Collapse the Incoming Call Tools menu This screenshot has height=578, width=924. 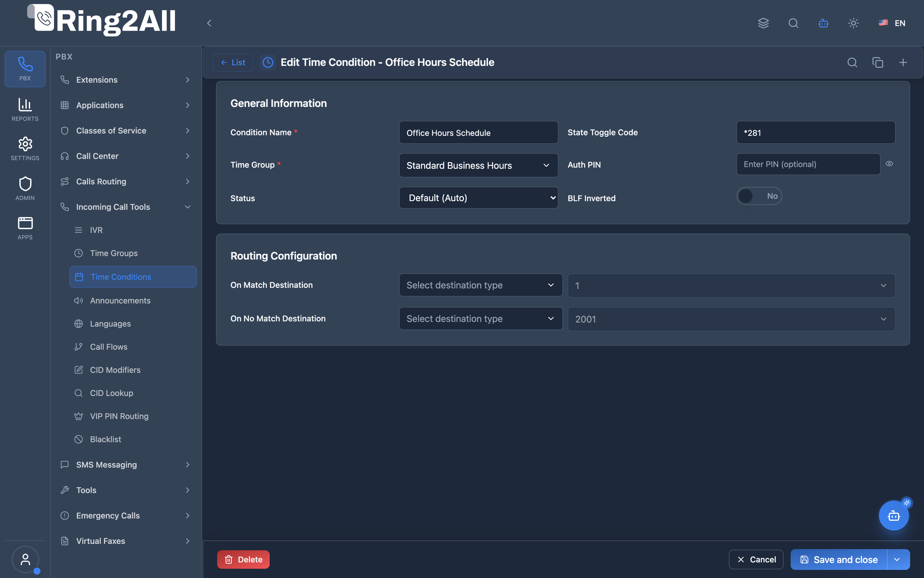[x=125, y=207]
